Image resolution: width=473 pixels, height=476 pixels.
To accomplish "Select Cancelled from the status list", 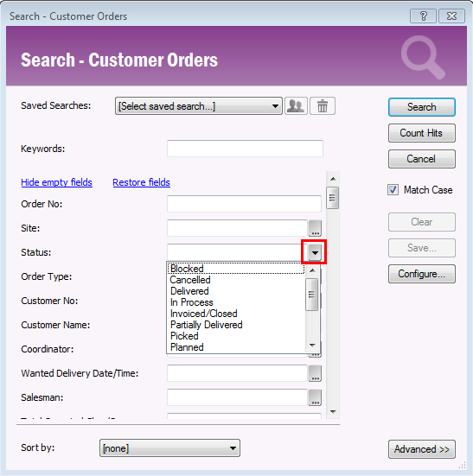I will 190,280.
